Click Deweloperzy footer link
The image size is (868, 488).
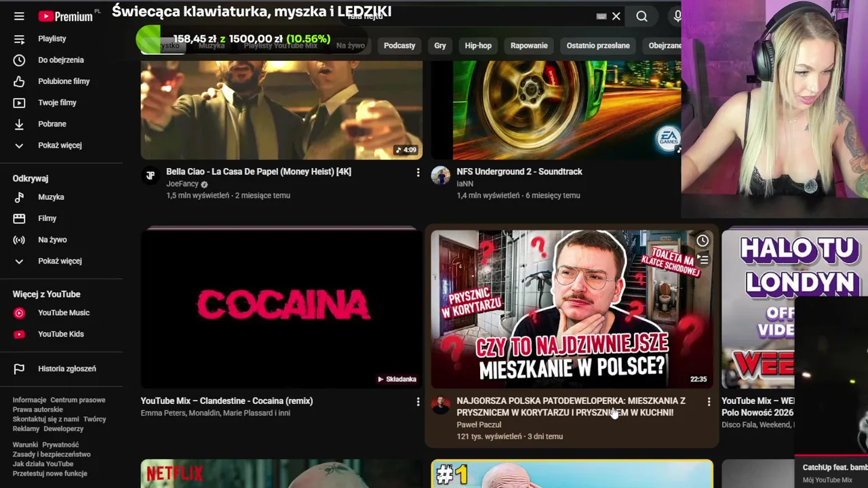[x=63, y=428]
